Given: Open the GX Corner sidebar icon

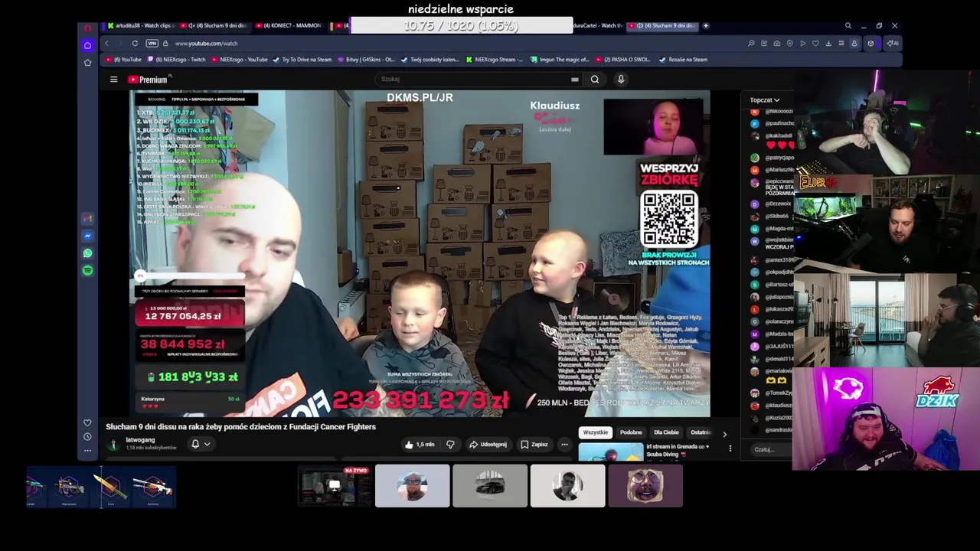Looking at the screenshot, I should coord(87,45).
